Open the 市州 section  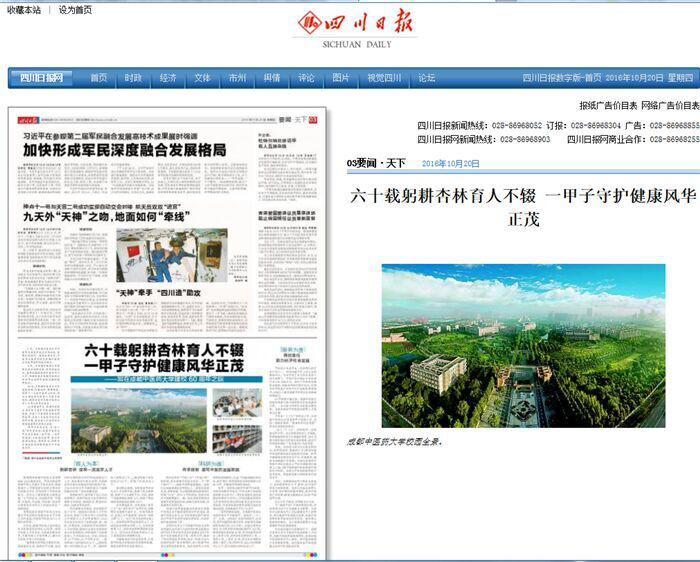coord(237,78)
